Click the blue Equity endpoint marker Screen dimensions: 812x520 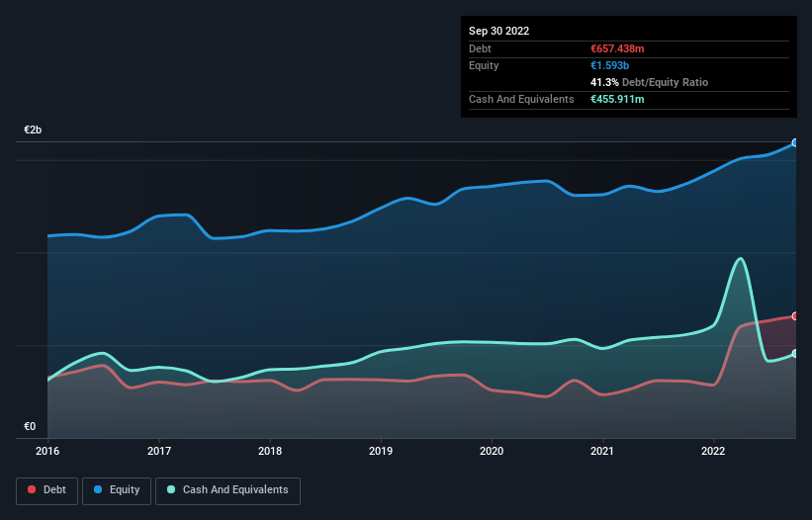pyautogui.click(x=795, y=142)
